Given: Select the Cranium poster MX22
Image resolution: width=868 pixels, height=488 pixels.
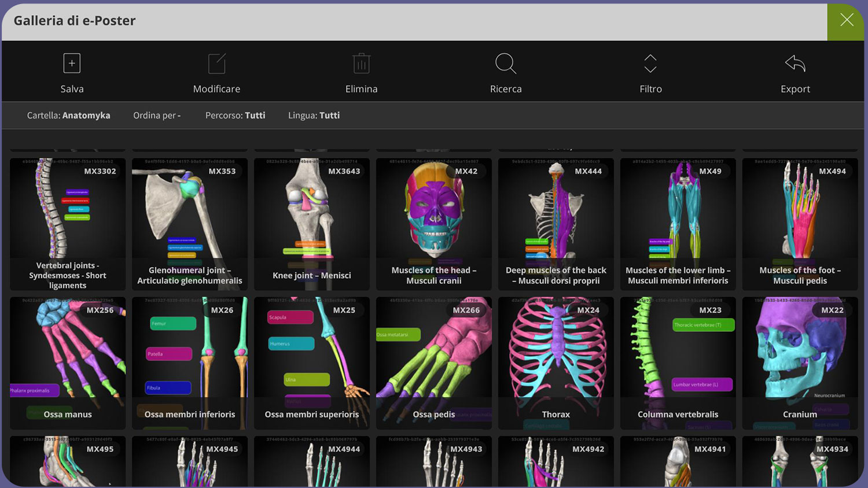Looking at the screenshot, I should (800, 363).
